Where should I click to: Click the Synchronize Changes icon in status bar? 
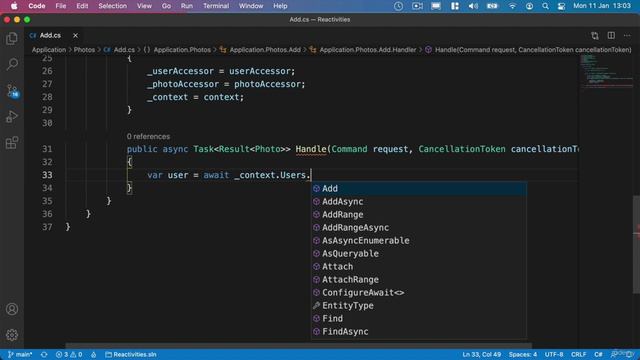pyautogui.click(x=44, y=354)
